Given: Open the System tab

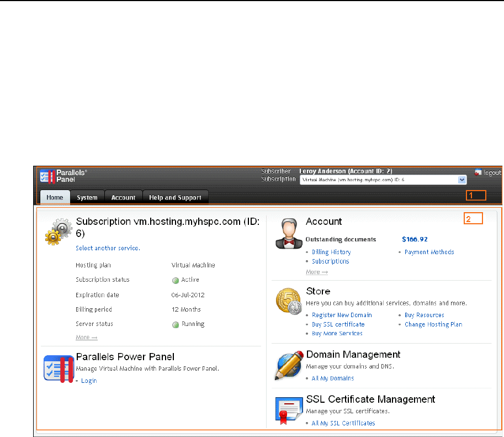Looking at the screenshot, I should point(87,197).
